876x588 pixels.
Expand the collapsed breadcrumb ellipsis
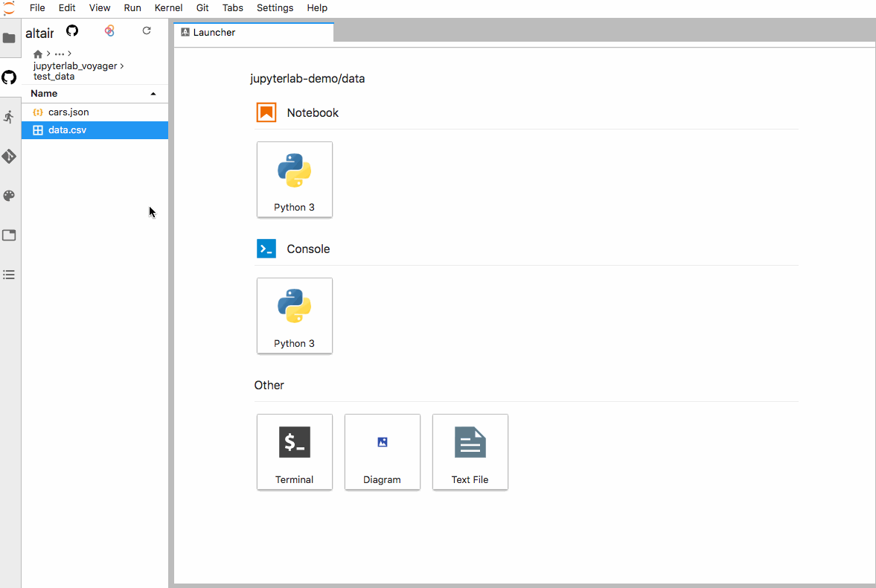60,54
